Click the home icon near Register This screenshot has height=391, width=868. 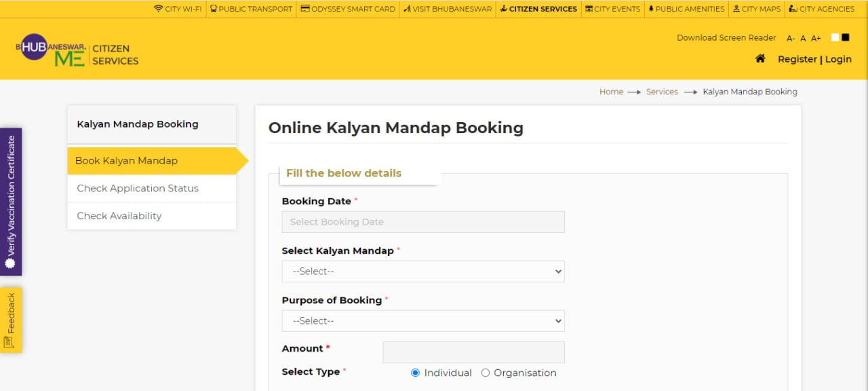(x=760, y=59)
